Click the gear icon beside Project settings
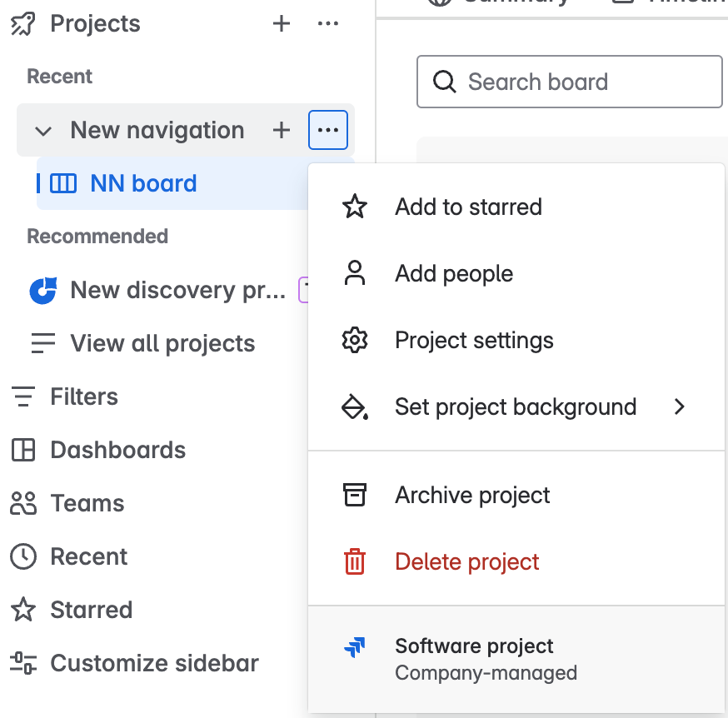728x718 pixels. 355,340
